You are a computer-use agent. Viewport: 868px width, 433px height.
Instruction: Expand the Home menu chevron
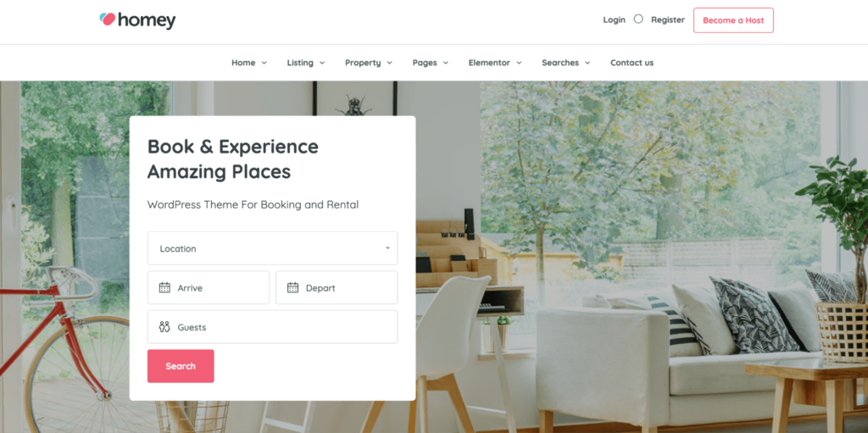tap(264, 63)
